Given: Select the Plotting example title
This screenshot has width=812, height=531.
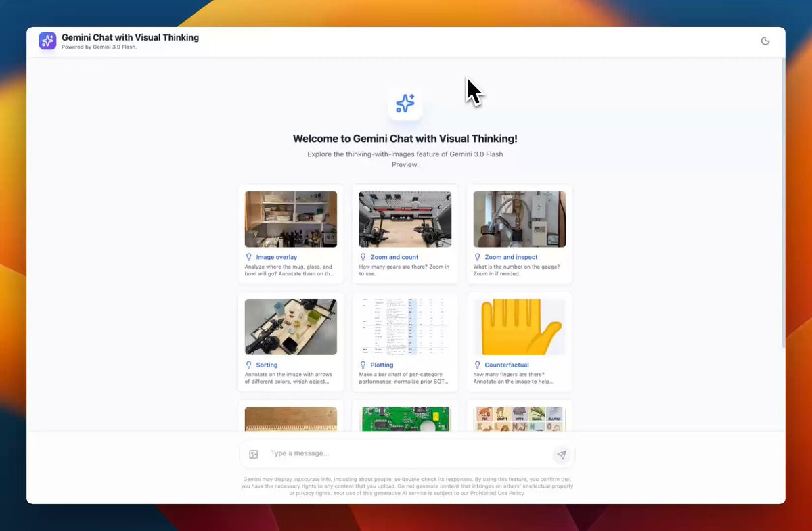Looking at the screenshot, I should point(382,365).
